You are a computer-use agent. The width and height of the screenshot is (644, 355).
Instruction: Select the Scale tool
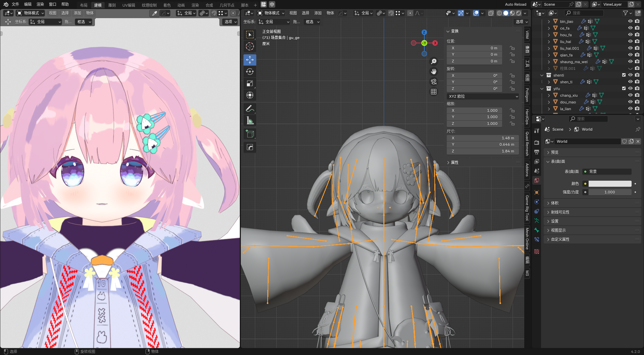(250, 83)
